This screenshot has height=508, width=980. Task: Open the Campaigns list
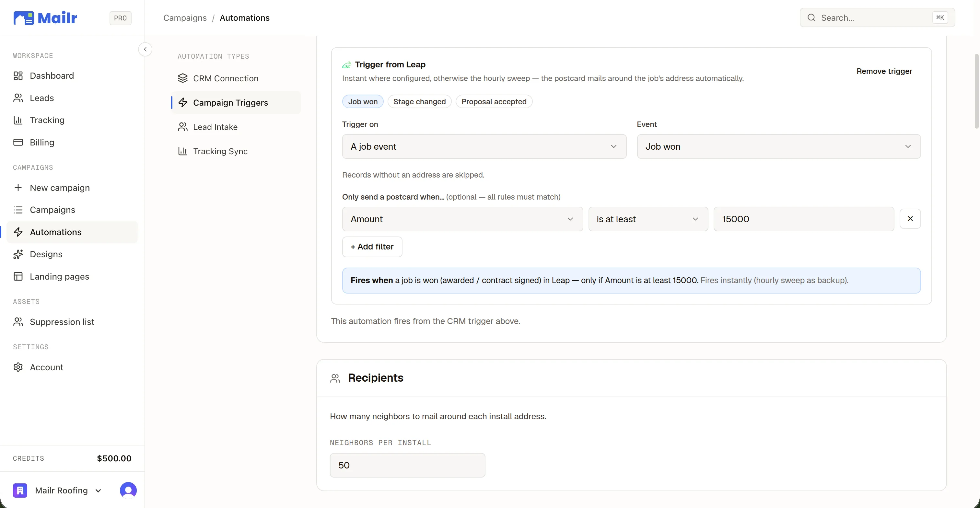pos(72,210)
